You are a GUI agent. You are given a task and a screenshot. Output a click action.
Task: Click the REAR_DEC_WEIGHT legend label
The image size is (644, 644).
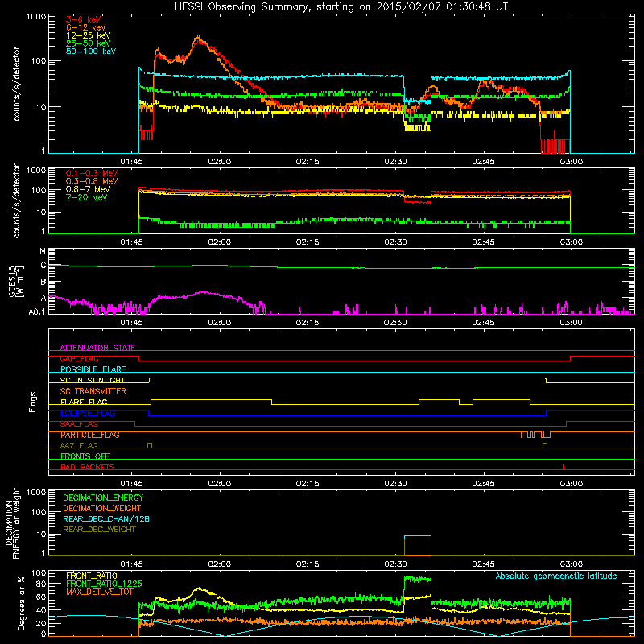click(x=99, y=530)
